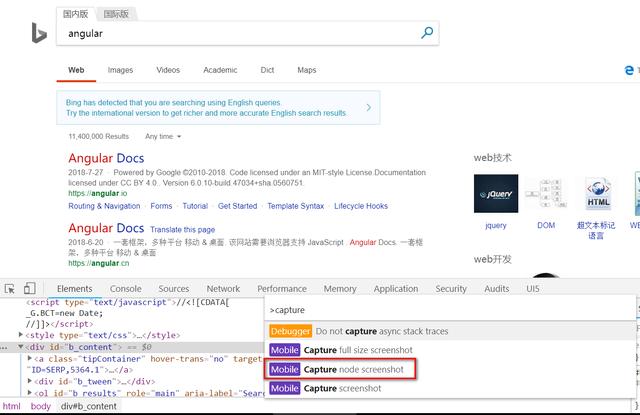The image size is (640, 415).
Task: Choose Do not capture async stack traces
Action: click(x=450, y=331)
